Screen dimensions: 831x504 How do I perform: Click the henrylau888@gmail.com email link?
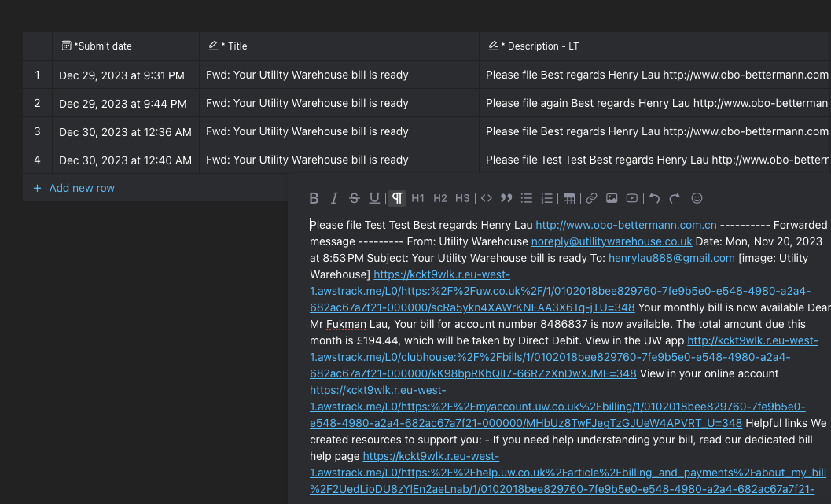coord(671,258)
